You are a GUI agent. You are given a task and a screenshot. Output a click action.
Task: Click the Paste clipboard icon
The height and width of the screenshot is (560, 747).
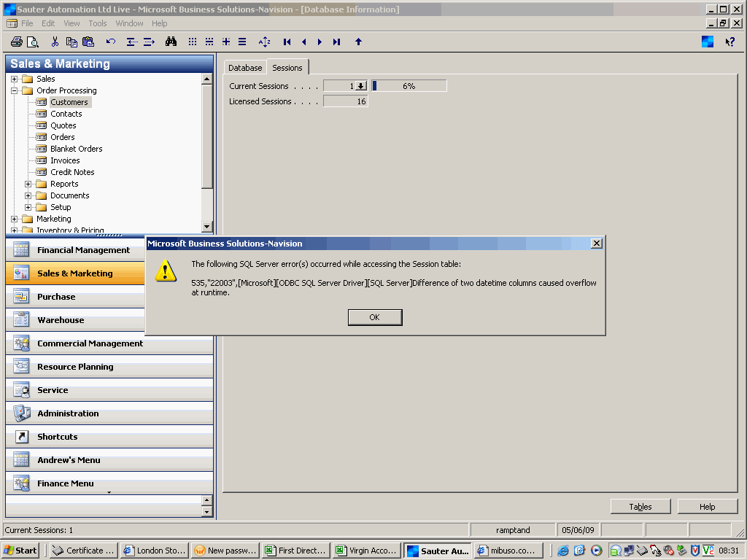[x=88, y=42]
